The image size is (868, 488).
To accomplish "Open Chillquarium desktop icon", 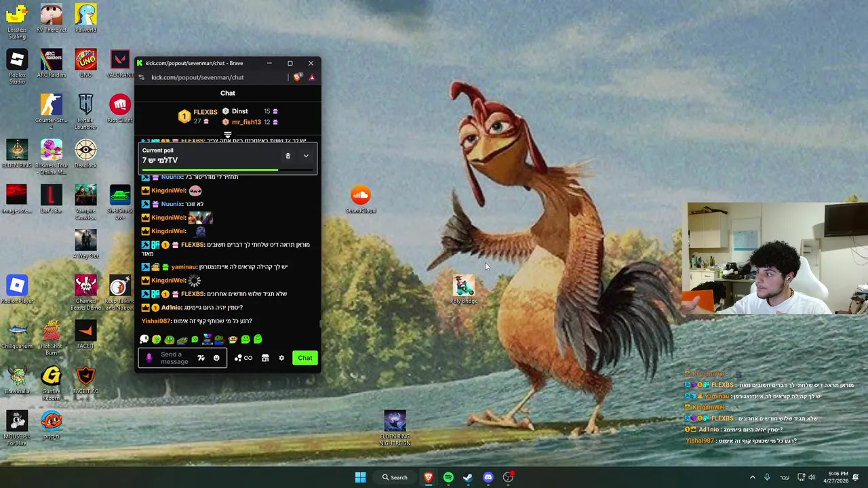I will click(17, 335).
